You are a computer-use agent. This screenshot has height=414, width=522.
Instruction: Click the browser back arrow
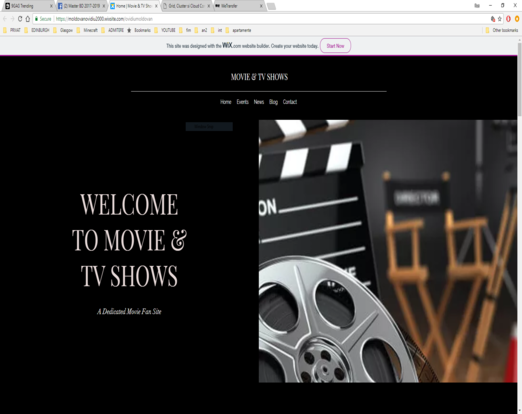click(5, 19)
